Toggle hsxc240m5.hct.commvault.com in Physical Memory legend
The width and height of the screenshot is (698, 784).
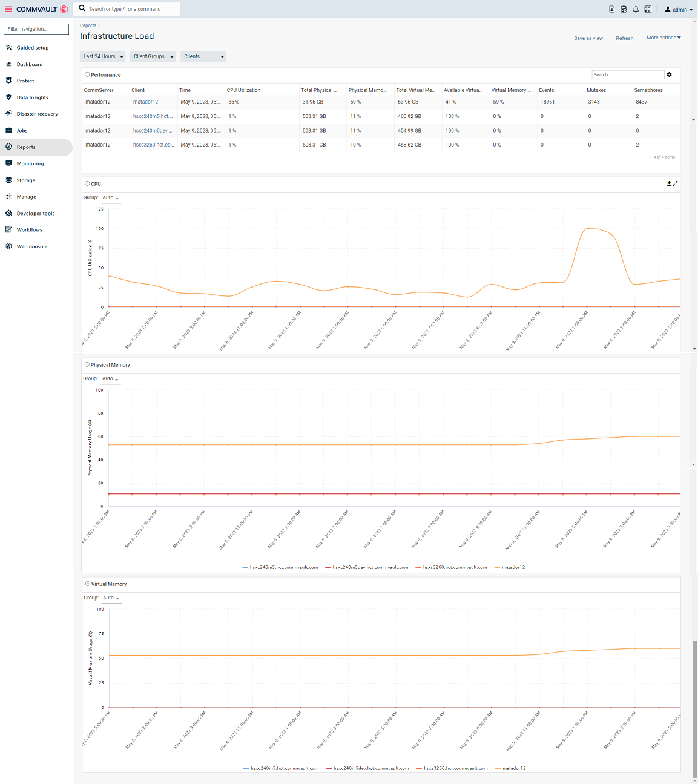282,567
